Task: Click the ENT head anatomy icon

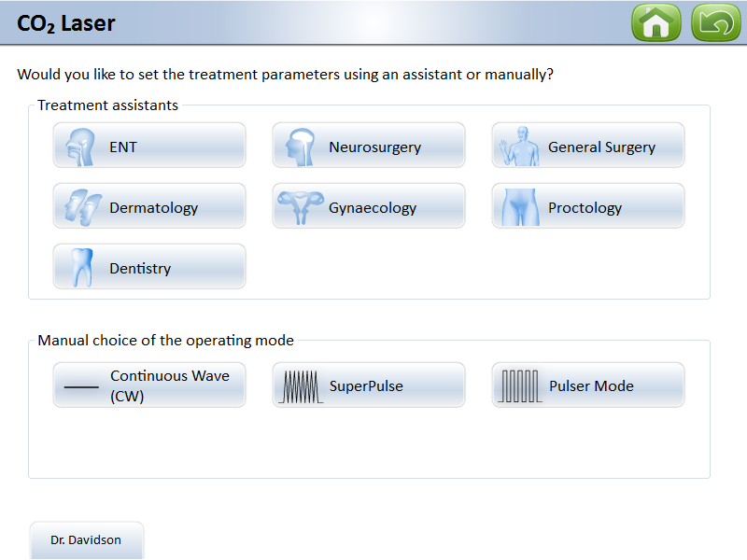Action: (82, 147)
